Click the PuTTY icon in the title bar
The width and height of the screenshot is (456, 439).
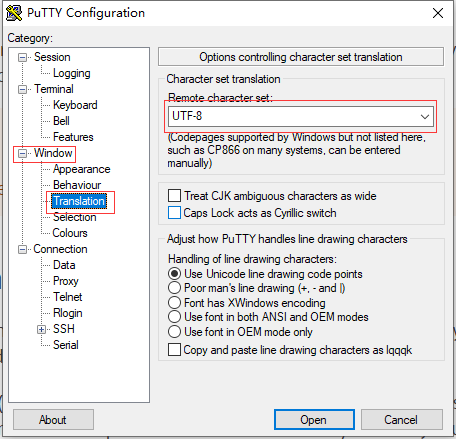coord(14,13)
